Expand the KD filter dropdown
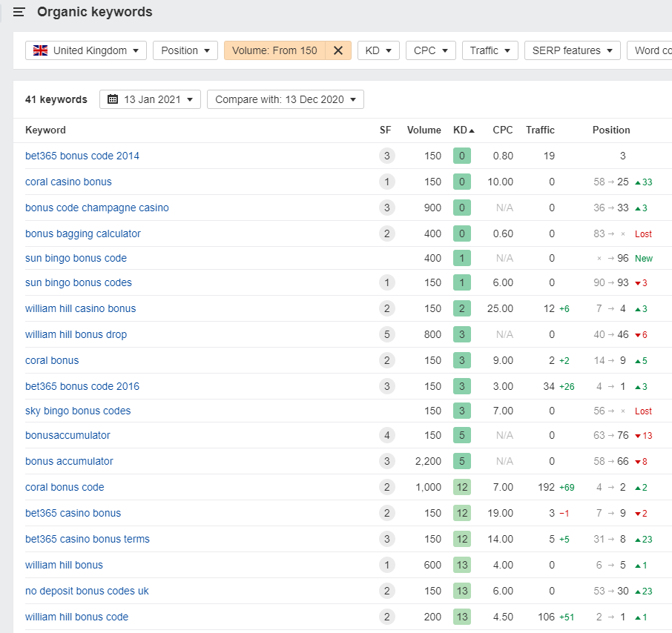 [x=378, y=50]
